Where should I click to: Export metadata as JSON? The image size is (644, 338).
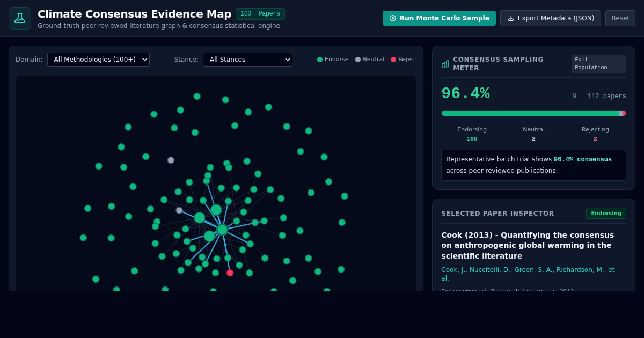pyautogui.click(x=551, y=18)
